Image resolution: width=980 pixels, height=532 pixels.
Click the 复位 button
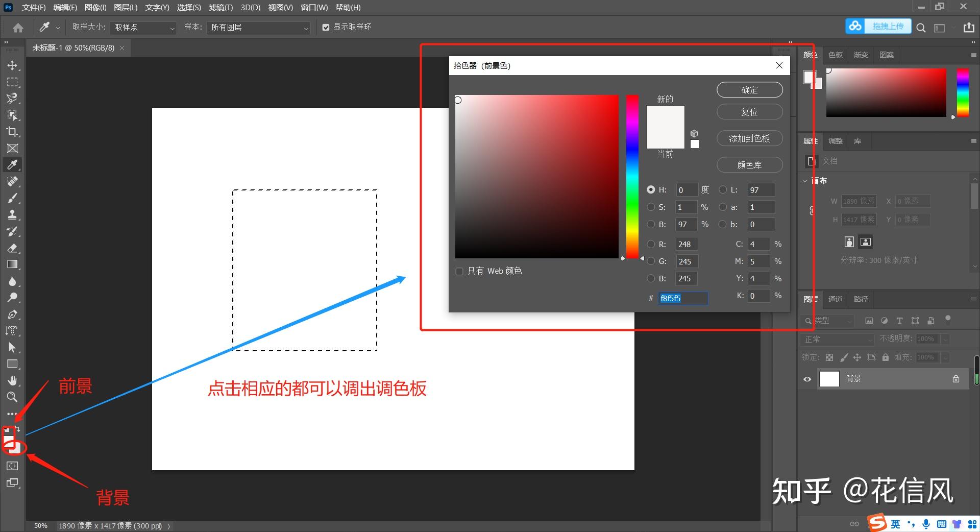pos(749,112)
